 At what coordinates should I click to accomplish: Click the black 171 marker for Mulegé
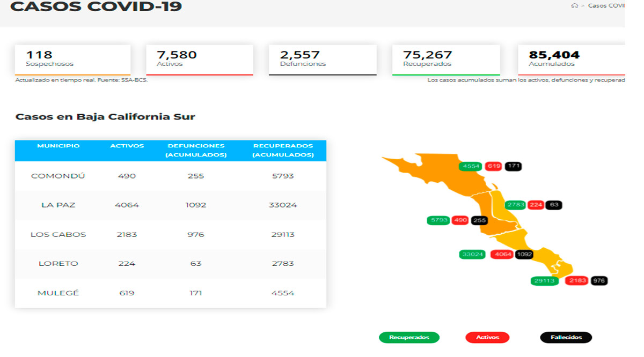click(513, 166)
